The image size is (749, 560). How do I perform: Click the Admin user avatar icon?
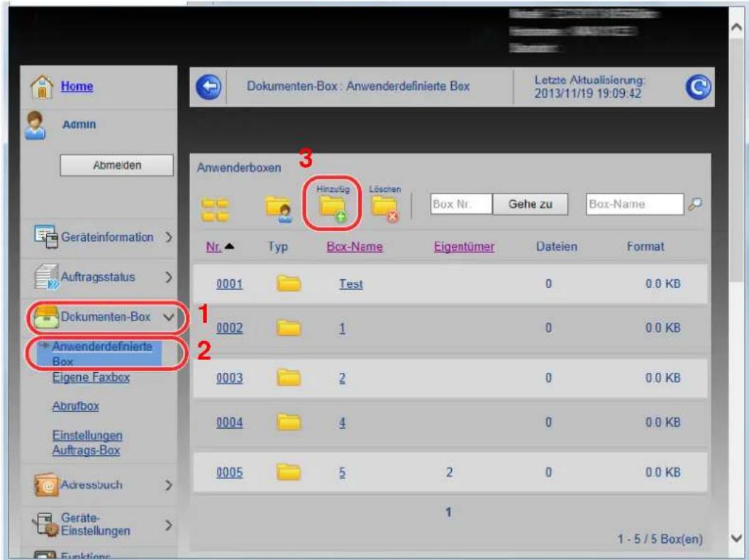(x=35, y=125)
